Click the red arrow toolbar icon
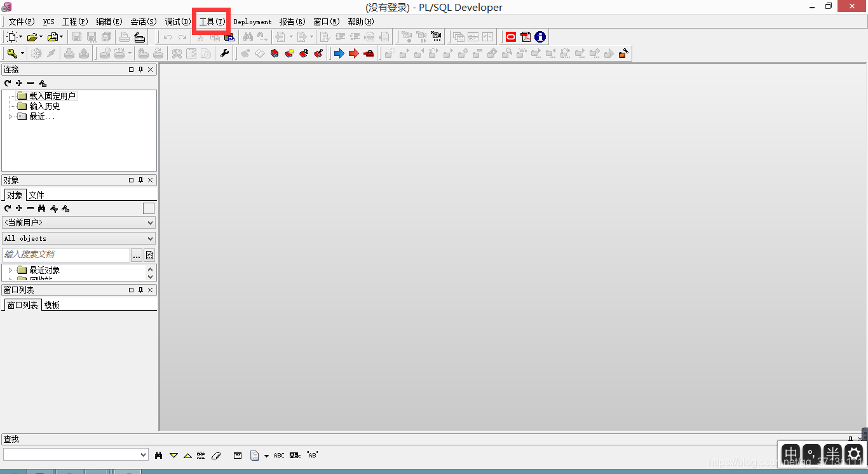Viewport: 868px width, 474px height. [353, 53]
